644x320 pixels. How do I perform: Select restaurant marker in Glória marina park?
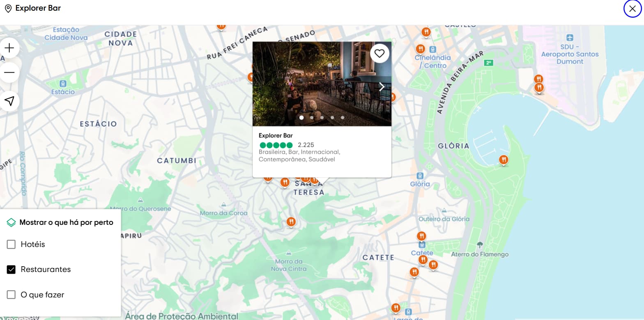click(x=503, y=160)
